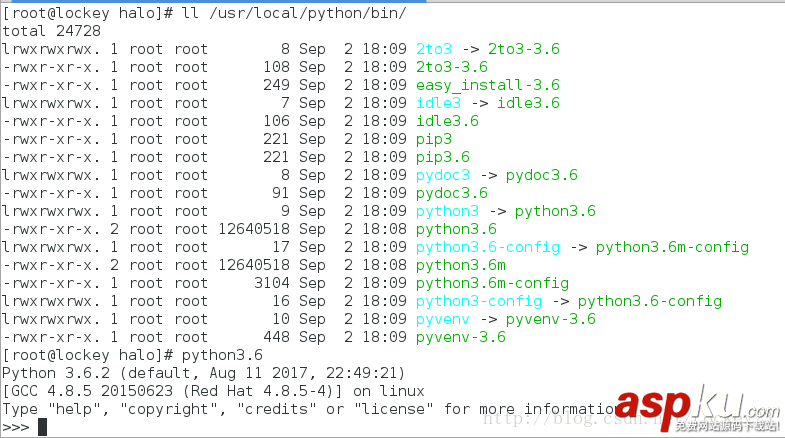Click the easy_install-3.6 filename
Screen dimensions: 785x438
487,84
